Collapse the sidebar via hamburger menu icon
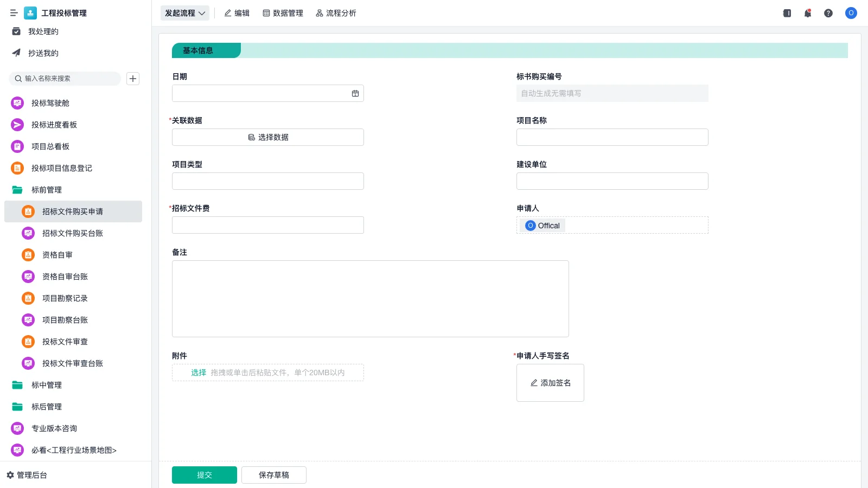The width and height of the screenshot is (868, 488). pyautogui.click(x=14, y=13)
